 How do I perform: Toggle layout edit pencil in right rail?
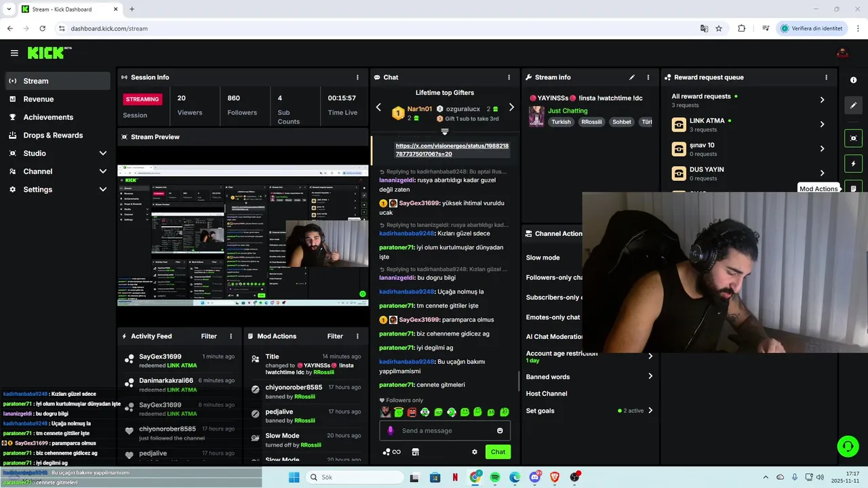click(x=853, y=105)
